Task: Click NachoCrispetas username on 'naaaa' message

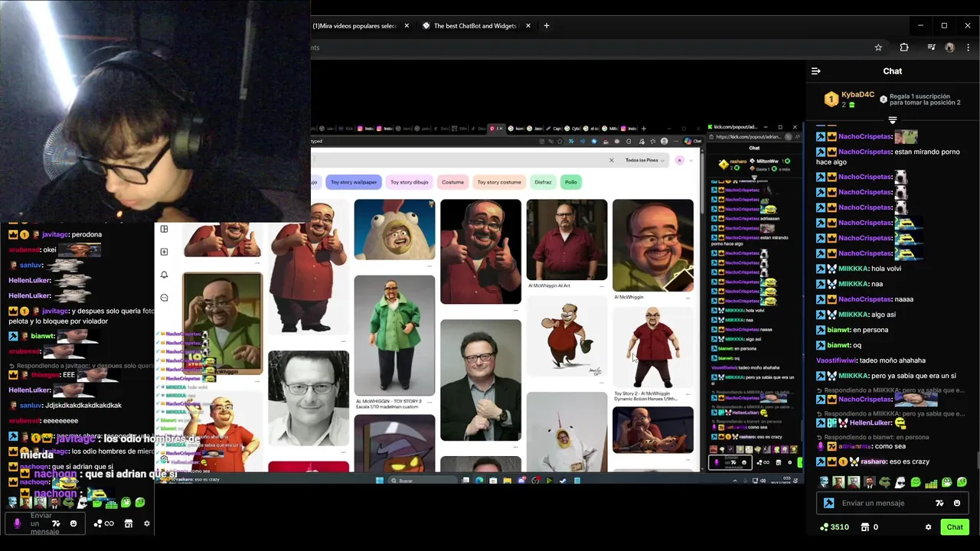Action: coord(865,299)
